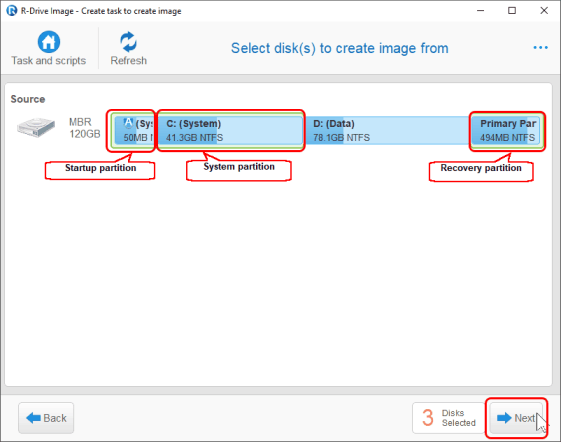
Task: Click the MBR 120GB disk label
Action: [x=84, y=128]
